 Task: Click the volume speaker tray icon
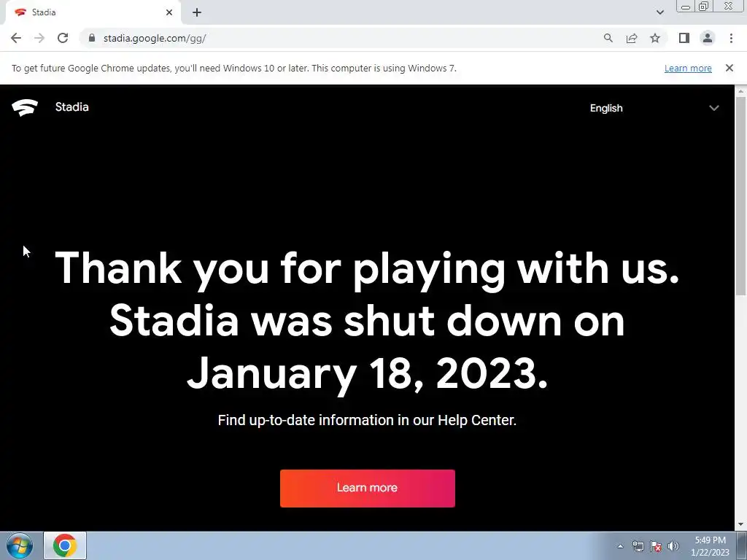tap(673, 546)
